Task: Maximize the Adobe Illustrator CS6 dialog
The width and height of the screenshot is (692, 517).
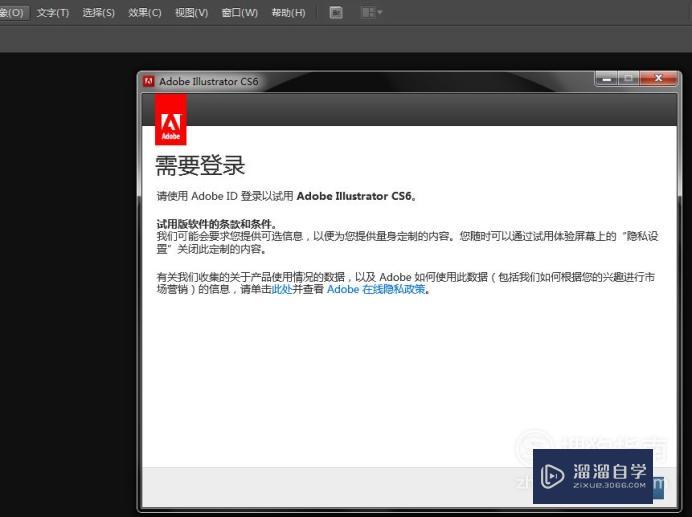Action: pyautogui.click(x=628, y=79)
